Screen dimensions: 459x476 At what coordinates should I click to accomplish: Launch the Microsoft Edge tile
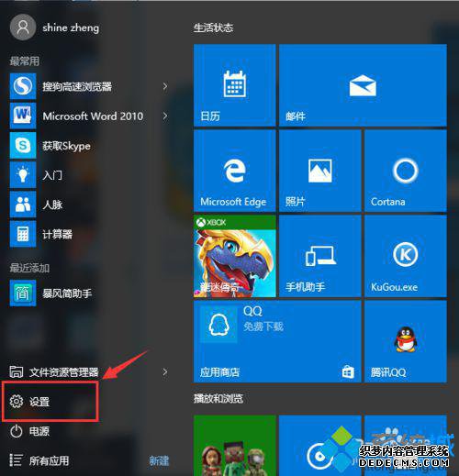(235, 171)
